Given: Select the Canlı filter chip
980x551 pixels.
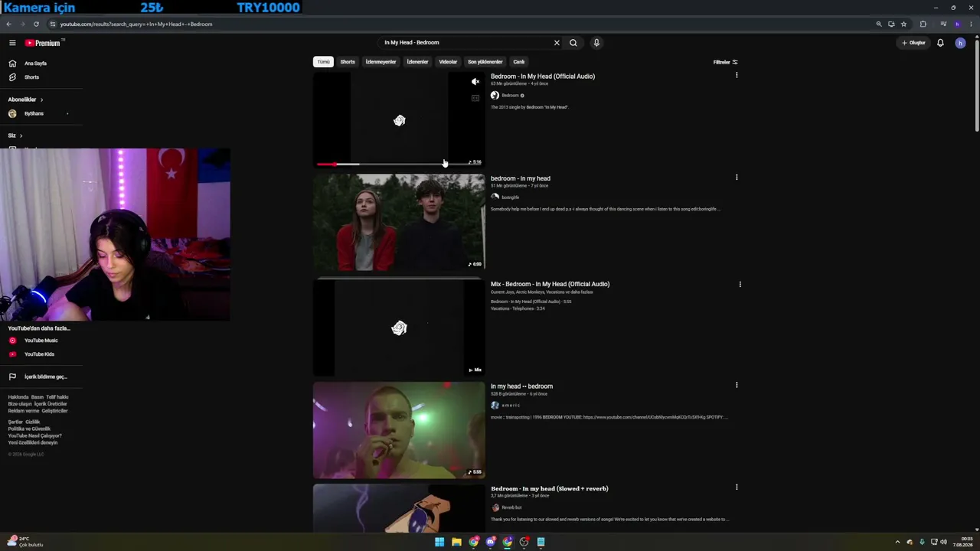Looking at the screenshot, I should pyautogui.click(x=519, y=62).
